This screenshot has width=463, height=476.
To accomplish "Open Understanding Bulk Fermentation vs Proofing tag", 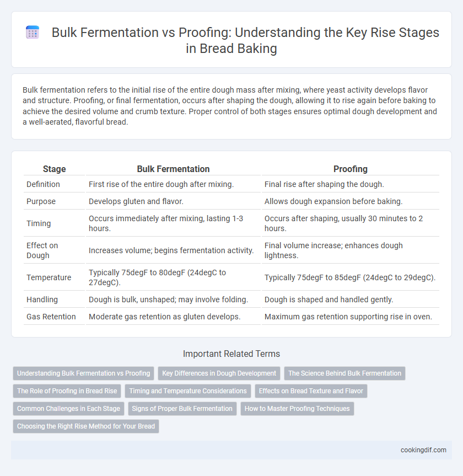I will 83,373.
